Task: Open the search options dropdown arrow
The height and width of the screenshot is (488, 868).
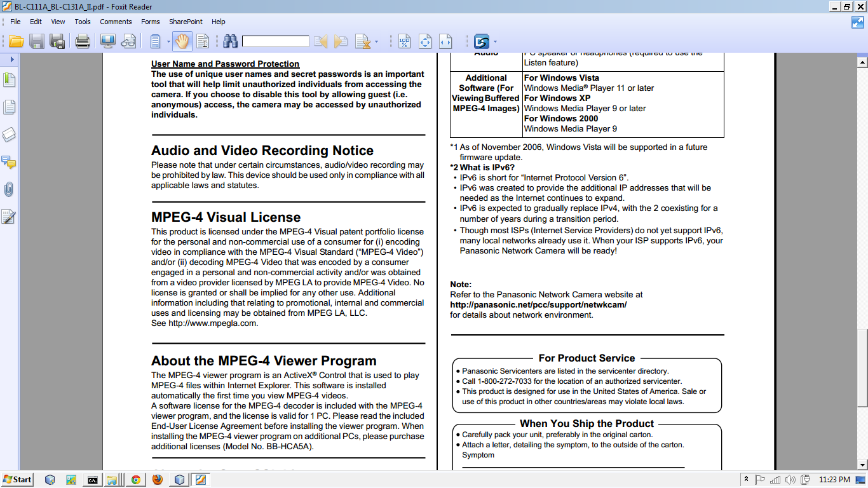Action: (x=376, y=42)
